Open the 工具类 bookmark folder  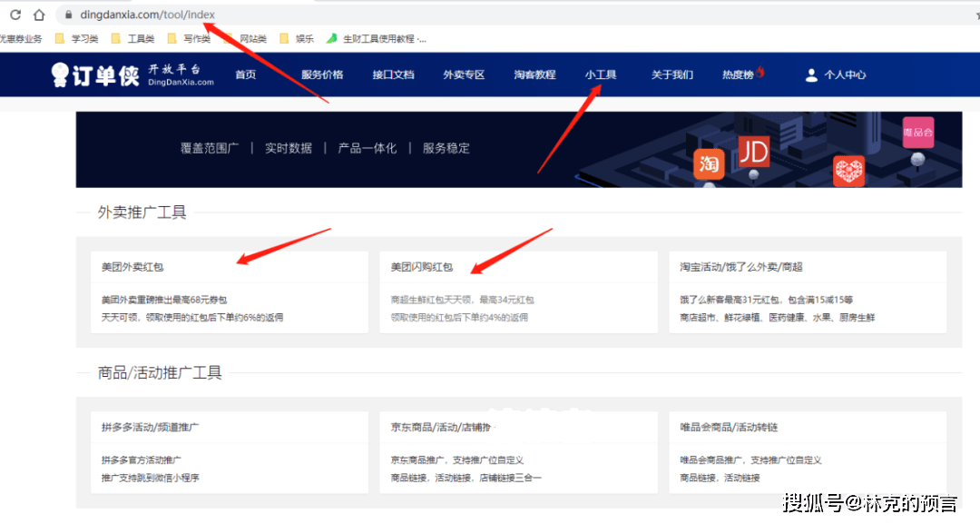(133, 39)
